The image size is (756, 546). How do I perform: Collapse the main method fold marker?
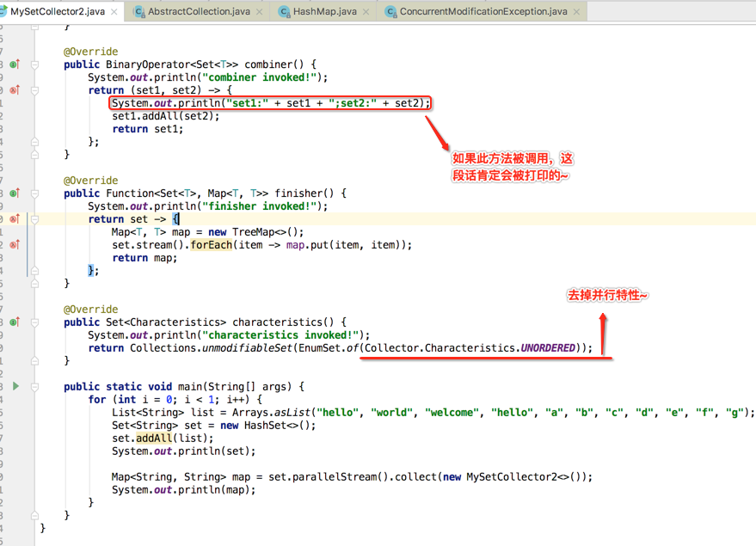tap(34, 386)
